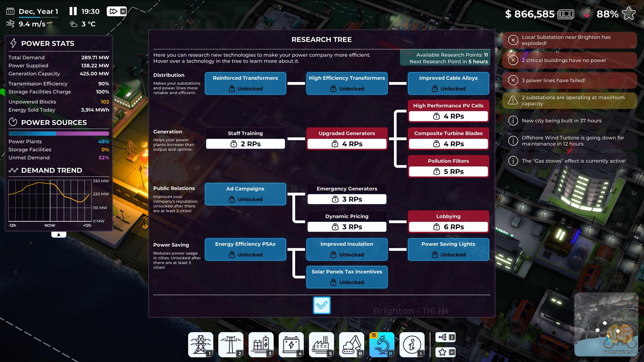Image resolution: width=644 pixels, height=362 pixels.
Task: Dismiss substation explosion alert near Brighton
Action: pos(513,40)
